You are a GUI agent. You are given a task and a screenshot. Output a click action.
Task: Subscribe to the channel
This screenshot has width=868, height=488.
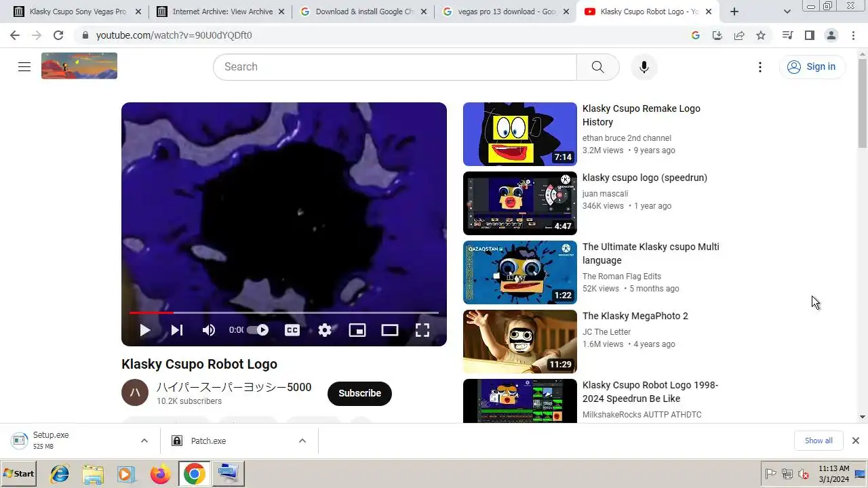pos(359,393)
